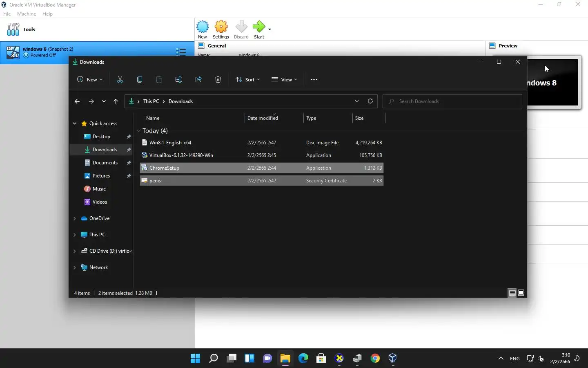Click the Search Downloads field
This screenshot has height=368, width=588.
(452, 101)
